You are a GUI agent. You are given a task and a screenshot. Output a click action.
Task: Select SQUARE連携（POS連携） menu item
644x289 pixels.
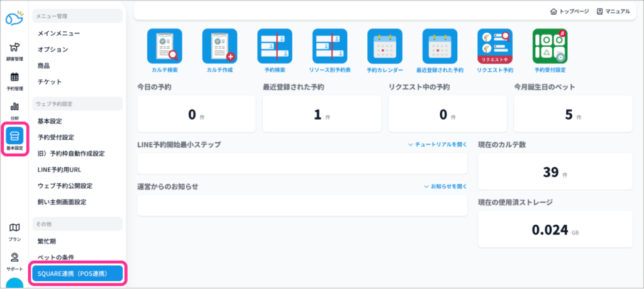77,274
